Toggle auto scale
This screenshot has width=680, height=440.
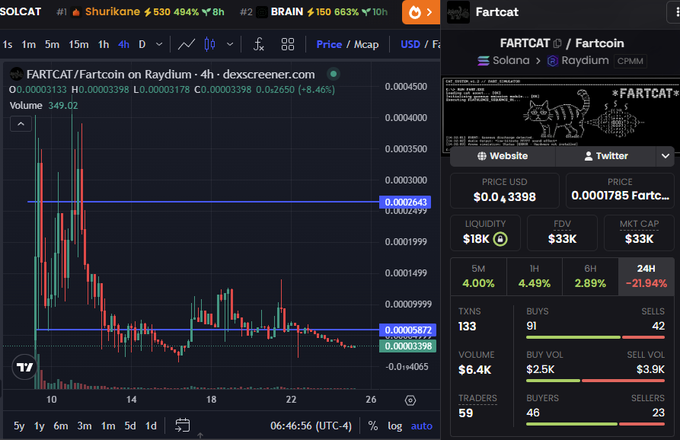(422, 426)
